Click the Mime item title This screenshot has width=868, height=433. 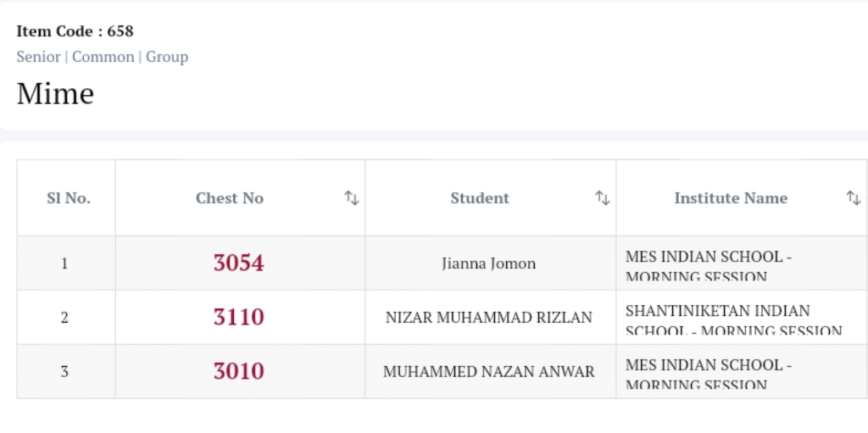(x=55, y=93)
